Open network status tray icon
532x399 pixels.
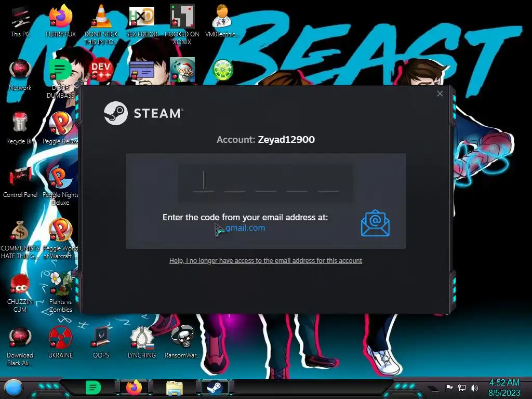461,388
